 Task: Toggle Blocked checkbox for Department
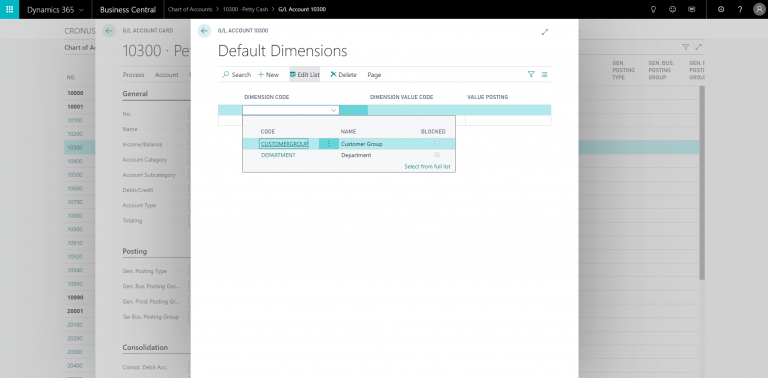pyautogui.click(x=437, y=155)
